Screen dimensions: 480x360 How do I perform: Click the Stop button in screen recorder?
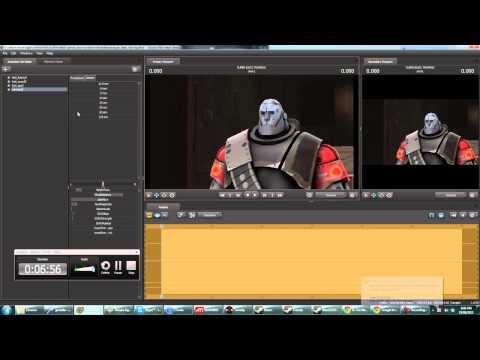coord(131,267)
